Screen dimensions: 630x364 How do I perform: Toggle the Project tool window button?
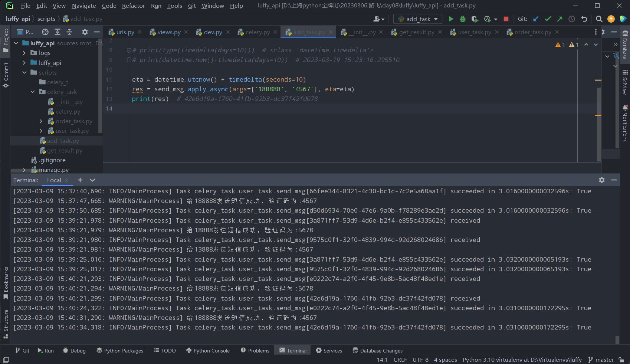click(6, 41)
